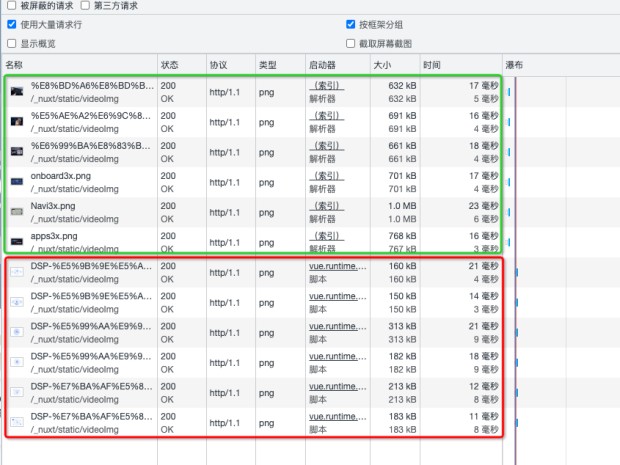This screenshot has height=465, width=620.
Task: Disable the 使用大量请求行 checkbox
Action: coord(11,24)
